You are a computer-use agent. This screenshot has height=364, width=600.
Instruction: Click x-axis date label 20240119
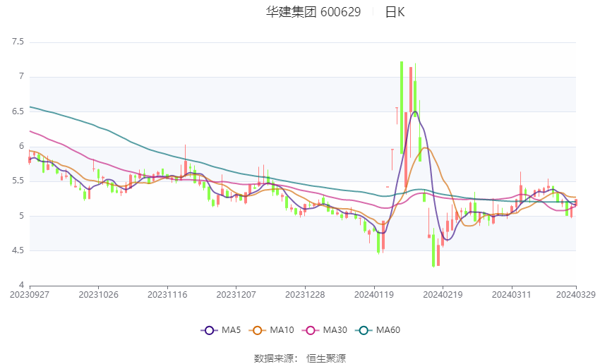point(374,295)
